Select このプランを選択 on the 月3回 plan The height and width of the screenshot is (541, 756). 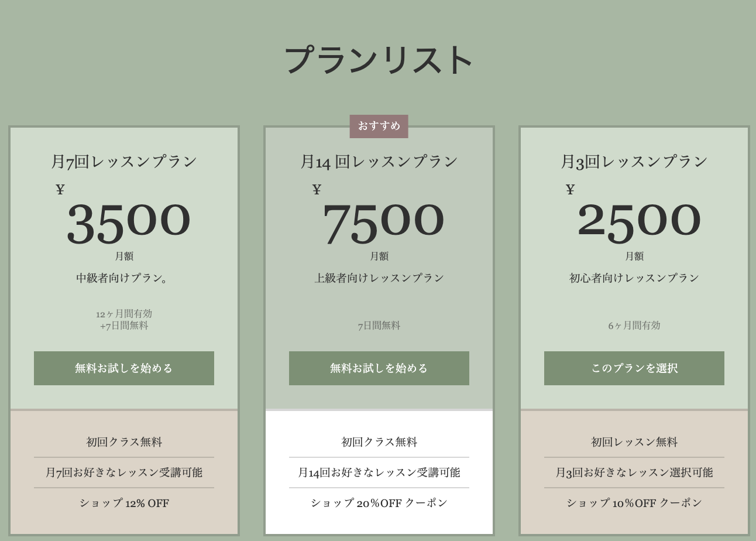pyautogui.click(x=634, y=368)
